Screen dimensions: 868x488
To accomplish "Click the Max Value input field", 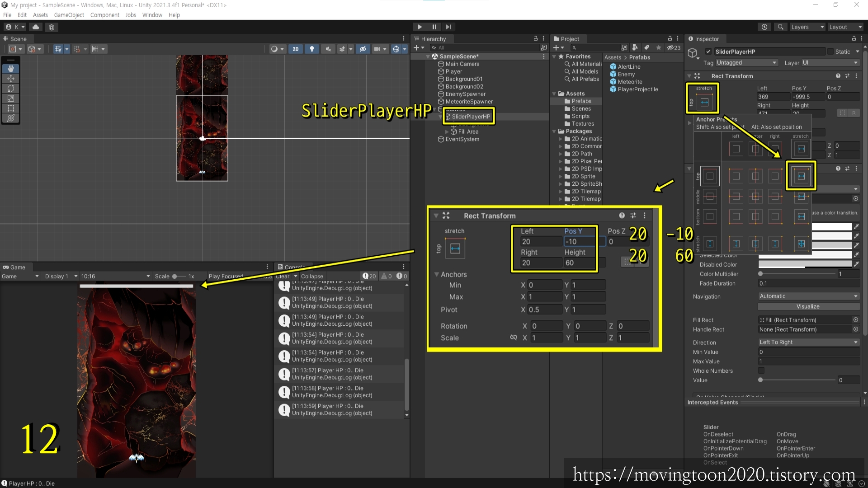I will pyautogui.click(x=808, y=361).
